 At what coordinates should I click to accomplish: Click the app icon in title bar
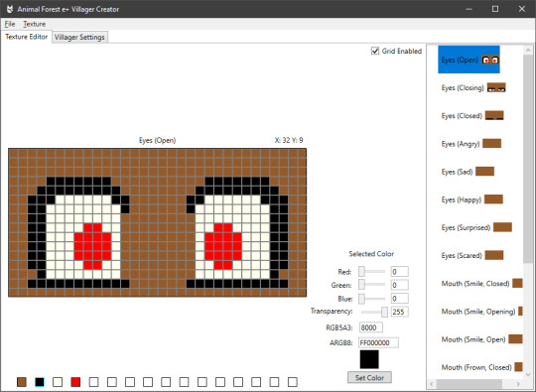[x=10, y=9]
